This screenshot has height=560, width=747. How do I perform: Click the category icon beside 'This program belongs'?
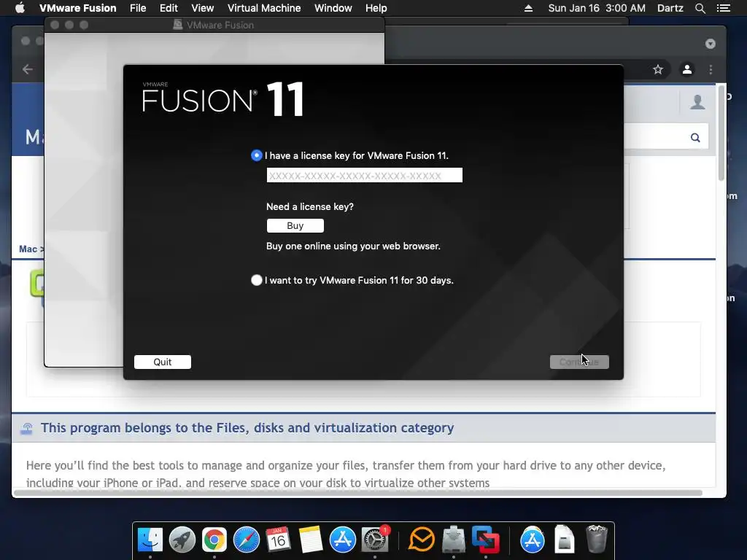pyautogui.click(x=26, y=429)
